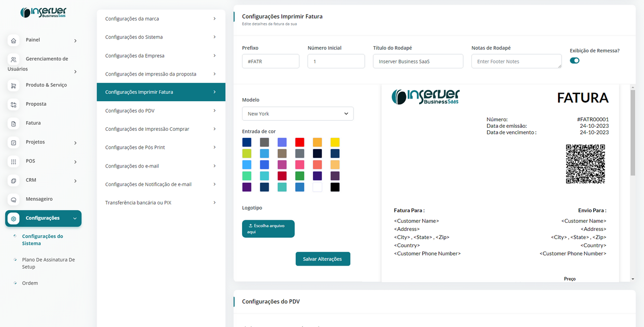Image resolution: width=644 pixels, height=327 pixels.
Task: Click the CRM icon in sidebar
Action: [x=14, y=181]
